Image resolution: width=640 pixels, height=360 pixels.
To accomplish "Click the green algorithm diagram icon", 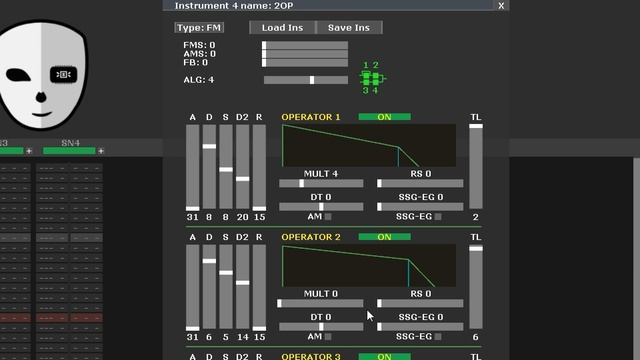I will click(372, 78).
